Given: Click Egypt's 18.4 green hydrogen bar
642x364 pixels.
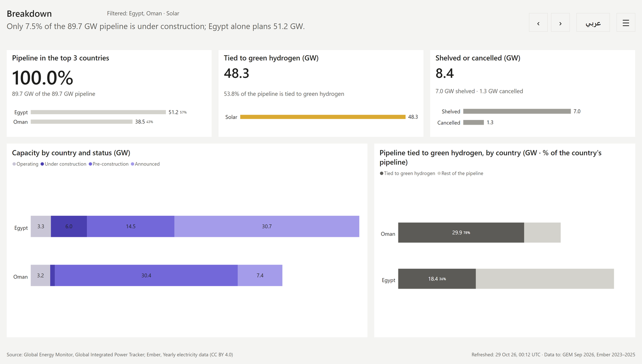Looking at the screenshot, I should pyautogui.click(x=437, y=279).
